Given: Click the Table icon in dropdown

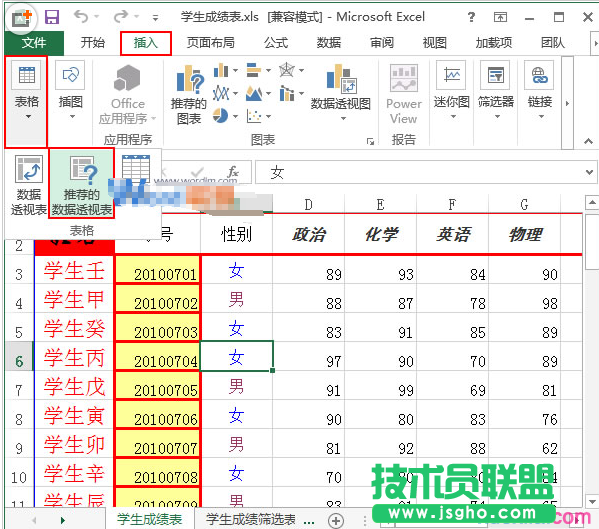Looking at the screenshot, I should (136, 168).
